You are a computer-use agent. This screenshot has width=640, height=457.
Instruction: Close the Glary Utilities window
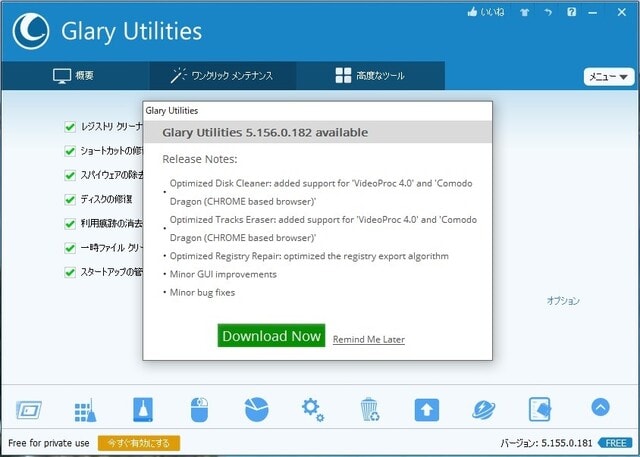(x=621, y=12)
